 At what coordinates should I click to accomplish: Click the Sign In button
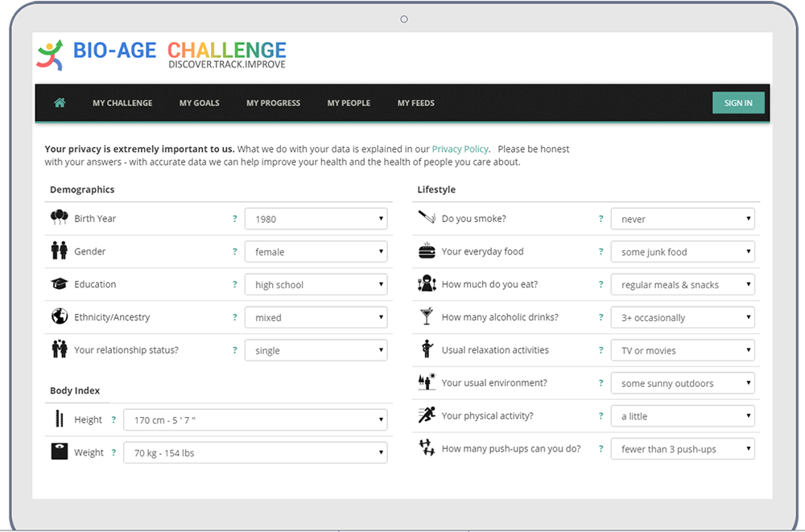tap(738, 103)
